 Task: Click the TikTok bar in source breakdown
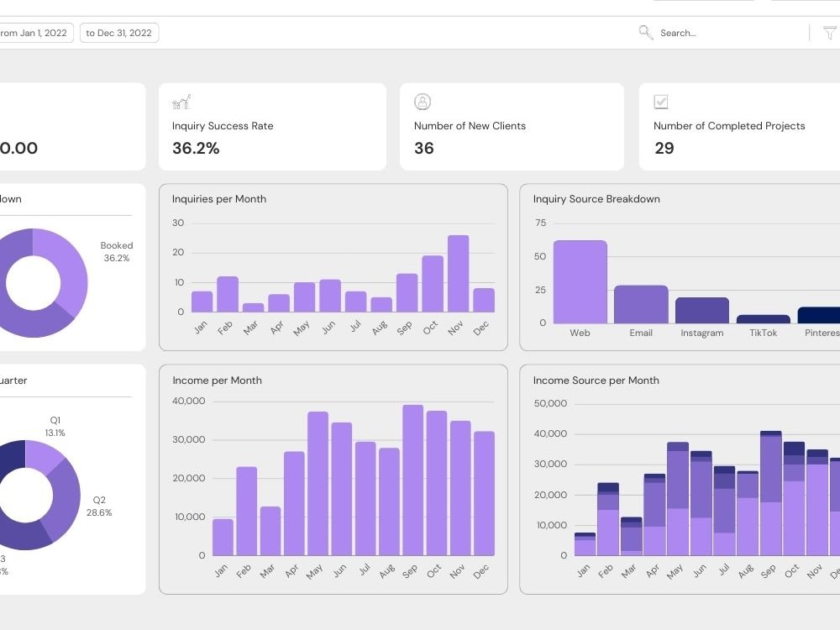763,319
